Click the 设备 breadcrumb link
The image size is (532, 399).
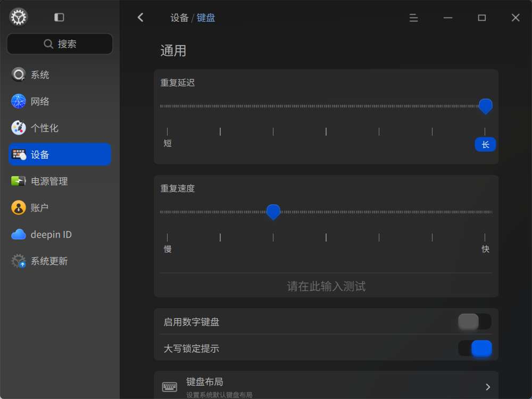(x=179, y=18)
